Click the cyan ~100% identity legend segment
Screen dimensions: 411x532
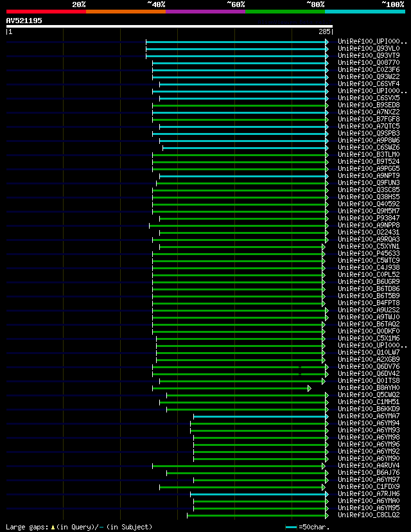[365, 12]
